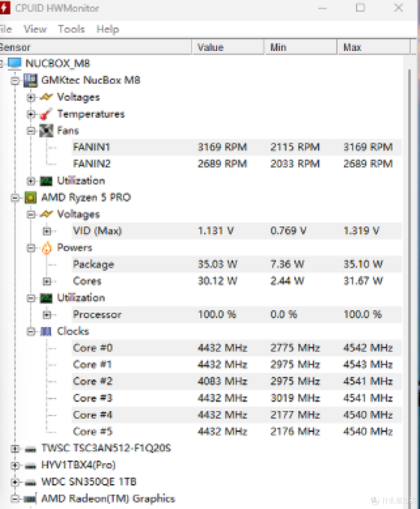Collapse the AMD Radeon(TM) Graphics node

(15, 499)
